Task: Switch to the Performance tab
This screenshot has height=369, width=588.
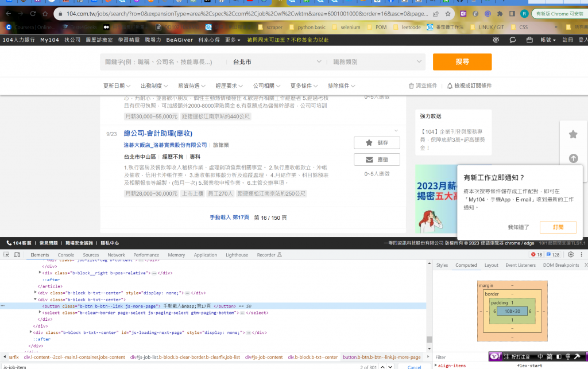Action: [x=146, y=255]
